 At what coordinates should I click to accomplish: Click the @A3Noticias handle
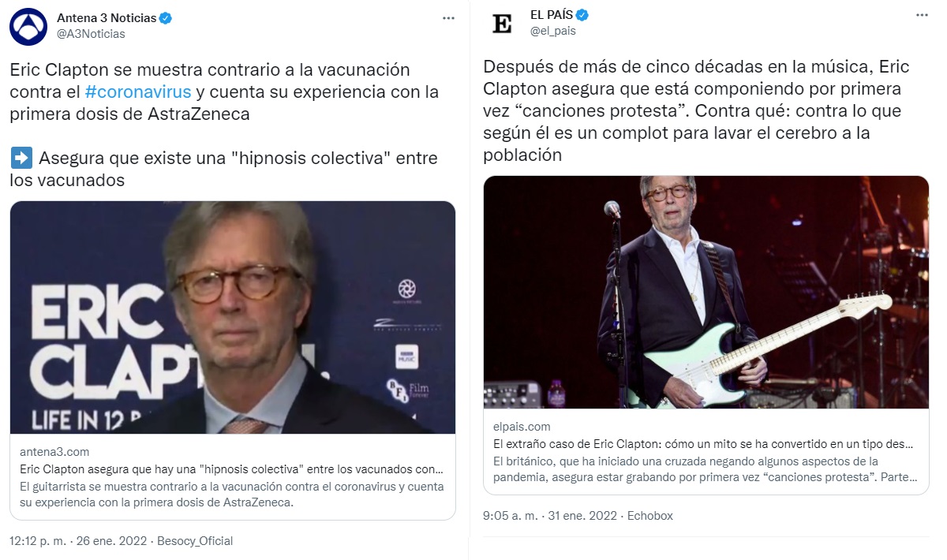91,34
